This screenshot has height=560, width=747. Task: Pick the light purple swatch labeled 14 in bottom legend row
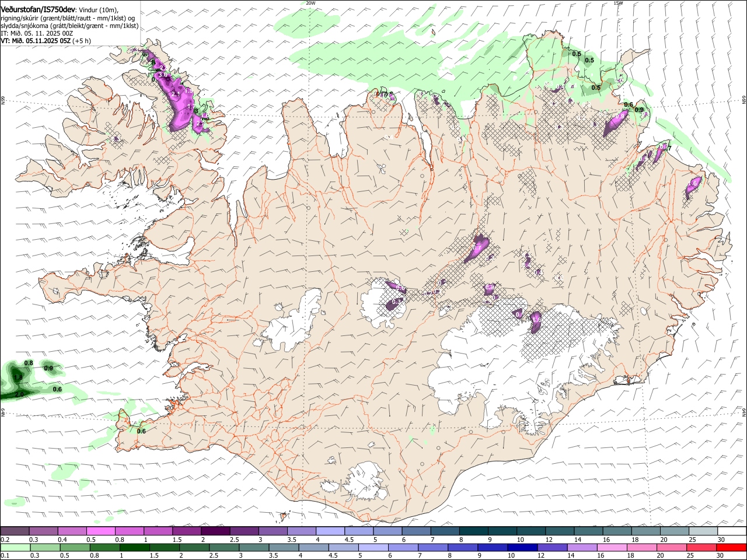pyautogui.click(x=581, y=548)
